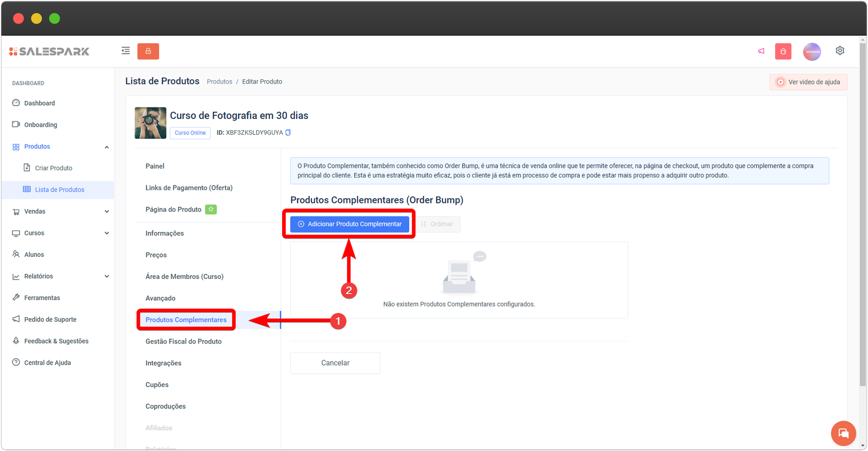Screen dimensions: 868x451
Task: Open the megaphone announcements icon
Action: point(761,51)
